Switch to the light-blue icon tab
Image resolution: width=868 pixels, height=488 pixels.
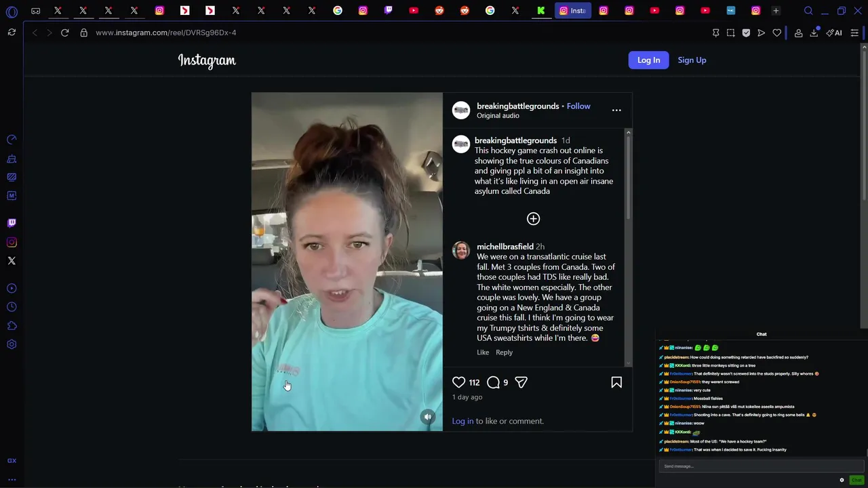730,11
